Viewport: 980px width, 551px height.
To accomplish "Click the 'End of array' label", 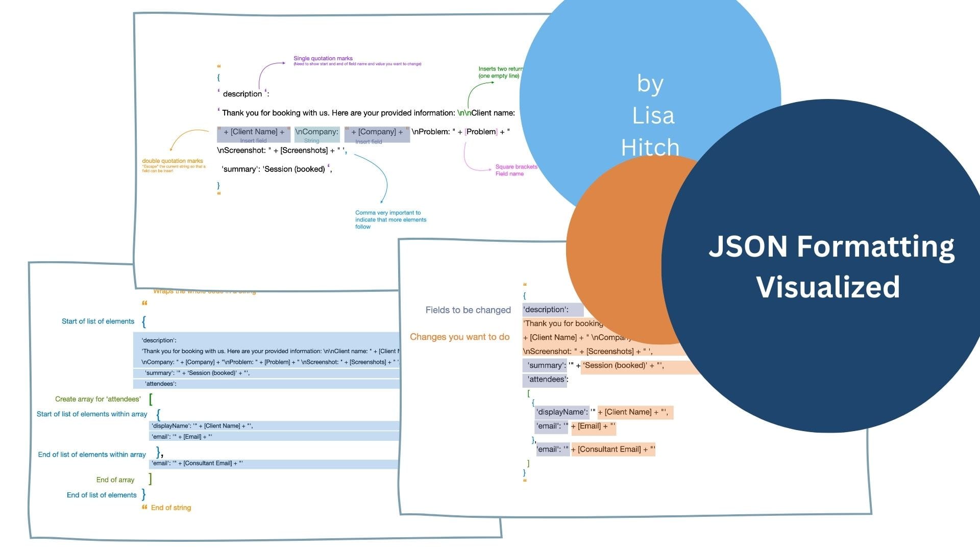I will [115, 480].
